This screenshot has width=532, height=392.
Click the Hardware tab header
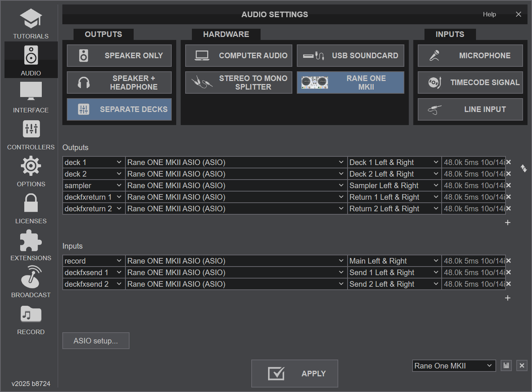point(226,34)
